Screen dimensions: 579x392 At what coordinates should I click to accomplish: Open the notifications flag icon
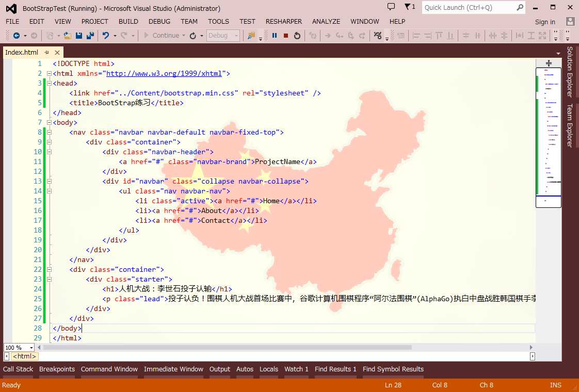tap(410, 7)
